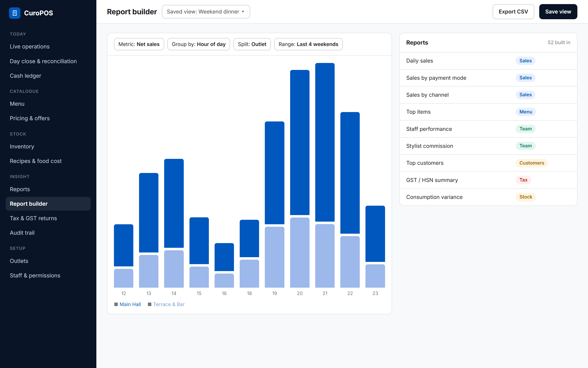Open the Staff performance report
Image resolution: width=588 pixels, height=368 pixels.
click(x=488, y=129)
